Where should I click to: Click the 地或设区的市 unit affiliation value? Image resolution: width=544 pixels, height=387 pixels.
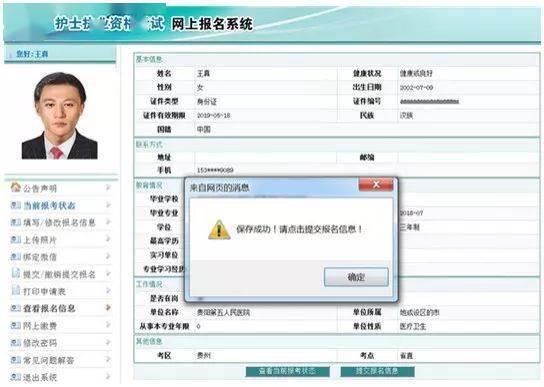click(419, 312)
